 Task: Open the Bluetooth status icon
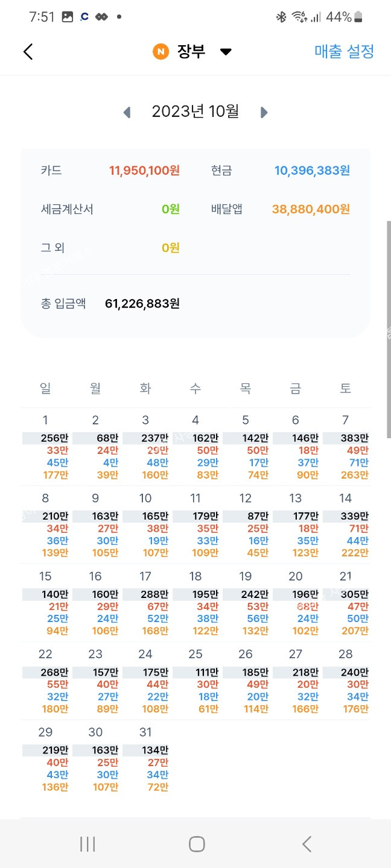[281, 17]
